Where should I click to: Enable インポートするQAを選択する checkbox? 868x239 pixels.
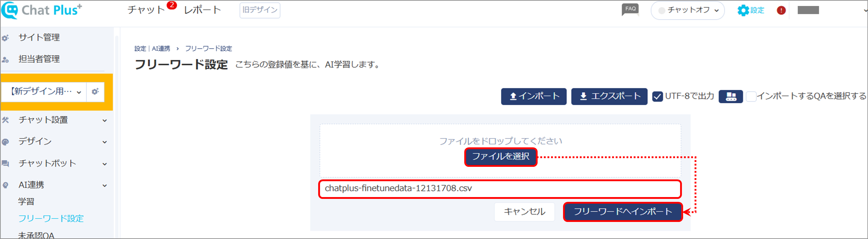pos(751,96)
